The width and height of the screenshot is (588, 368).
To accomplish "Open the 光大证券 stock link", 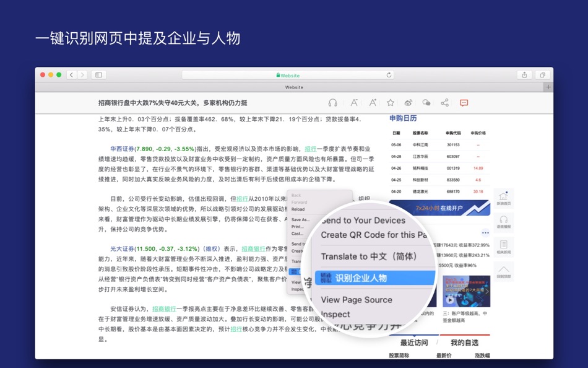I will tap(123, 249).
